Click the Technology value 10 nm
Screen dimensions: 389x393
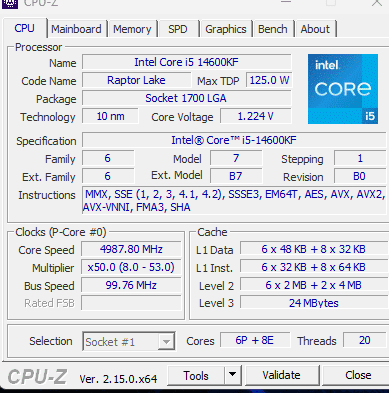tap(110, 116)
